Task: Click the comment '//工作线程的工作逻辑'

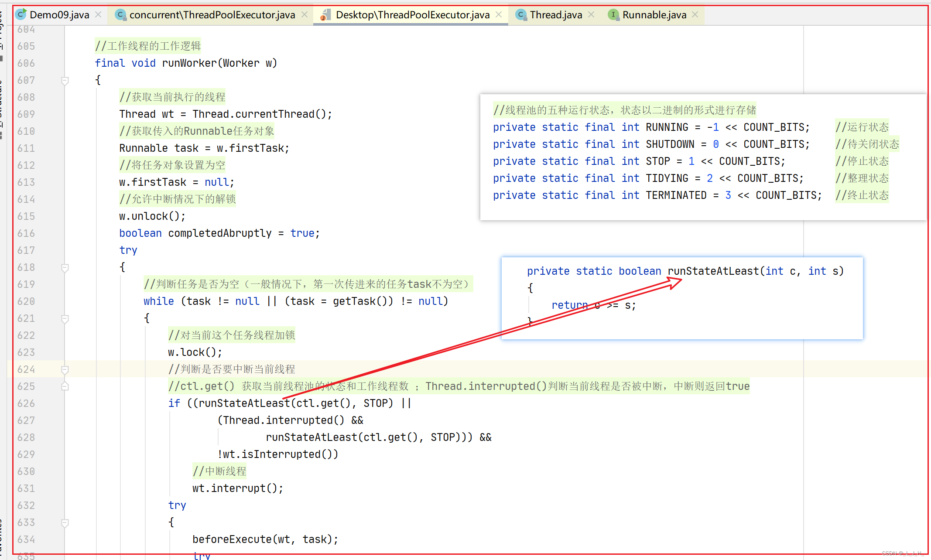Action: [x=148, y=46]
